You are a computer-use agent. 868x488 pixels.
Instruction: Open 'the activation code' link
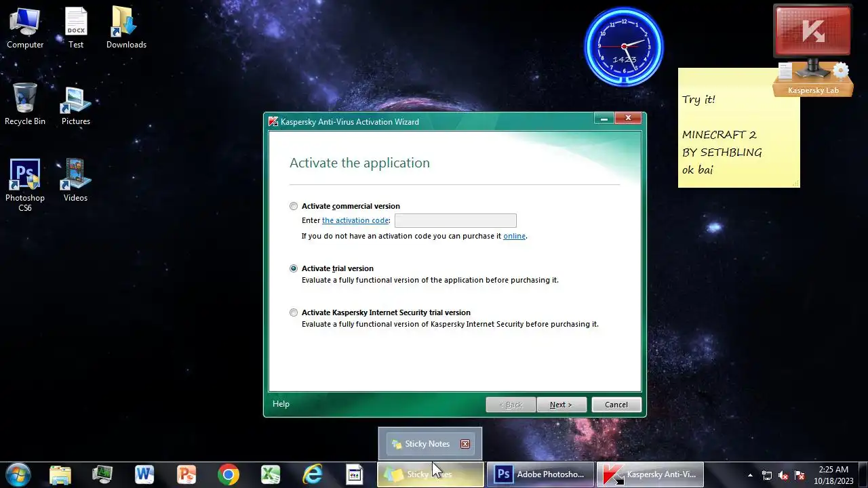355,220
